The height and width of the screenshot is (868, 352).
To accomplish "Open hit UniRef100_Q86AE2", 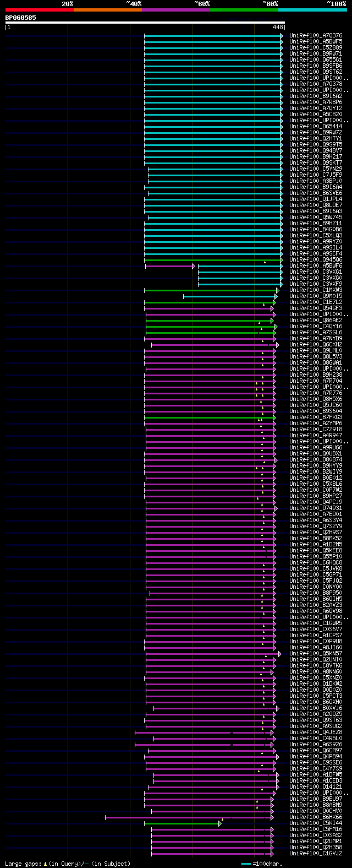I will pos(316,321).
